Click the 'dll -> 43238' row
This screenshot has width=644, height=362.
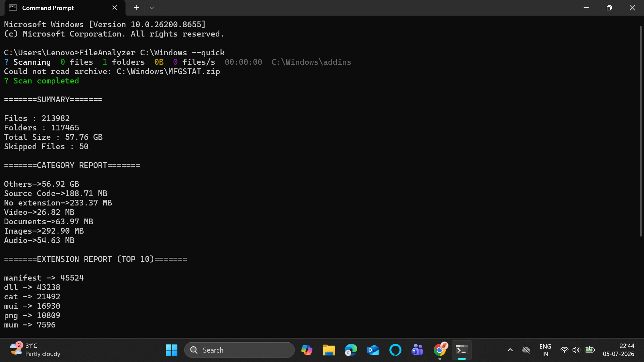pos(32,287)
